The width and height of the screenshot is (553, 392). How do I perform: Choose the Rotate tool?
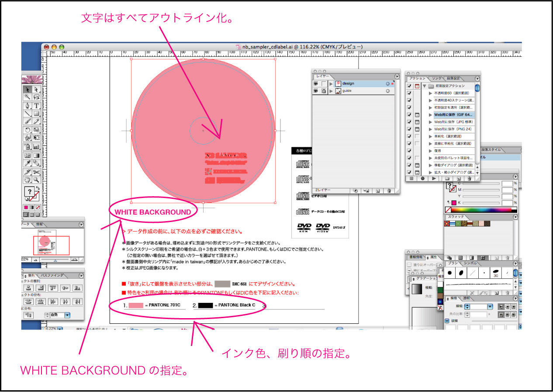[27, 130]
